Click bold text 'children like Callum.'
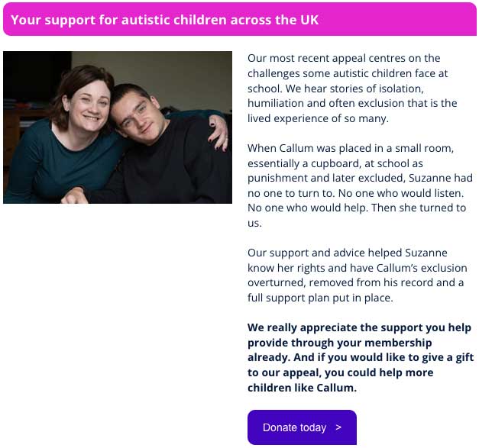The width and height of the screenshot is (479, 448). (x=302, y=388)
